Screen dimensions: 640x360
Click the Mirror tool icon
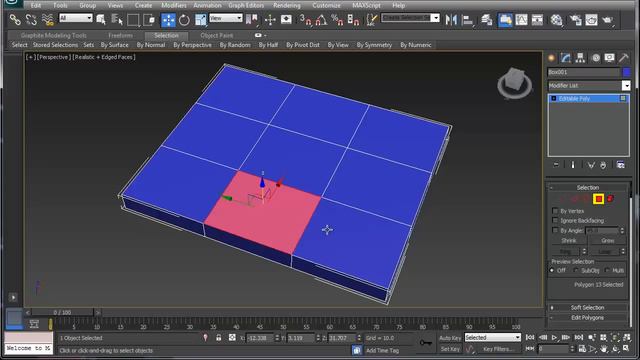pos(451,20)
